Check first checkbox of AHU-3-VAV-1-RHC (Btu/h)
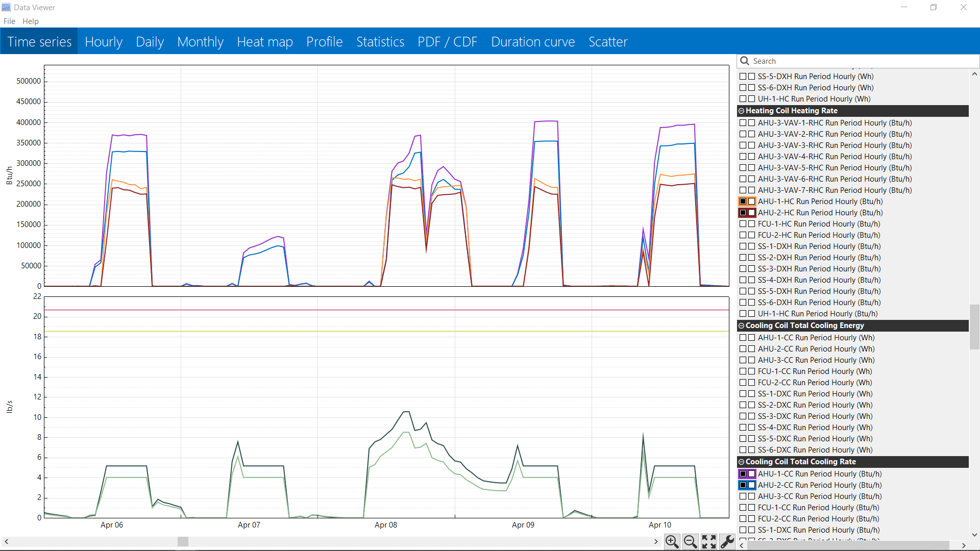Image resolution: width=980 pixels, height=551 pixels. point(743,123)
